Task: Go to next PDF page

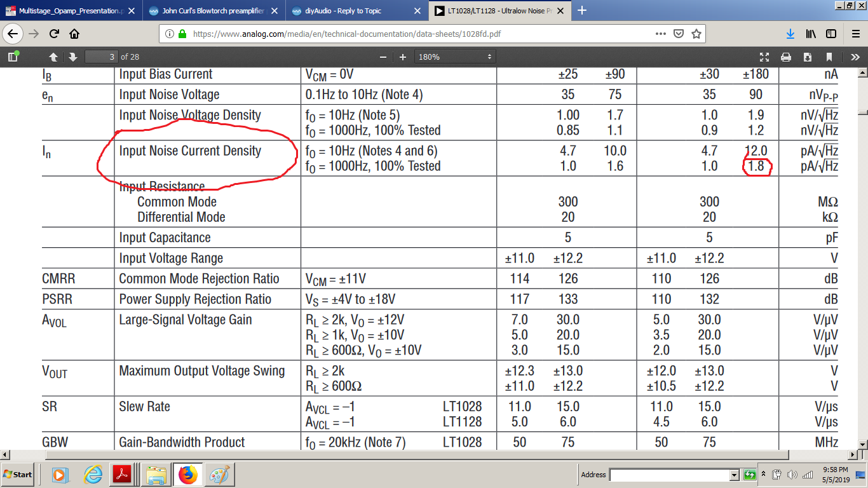Action: tap(73, 57)
